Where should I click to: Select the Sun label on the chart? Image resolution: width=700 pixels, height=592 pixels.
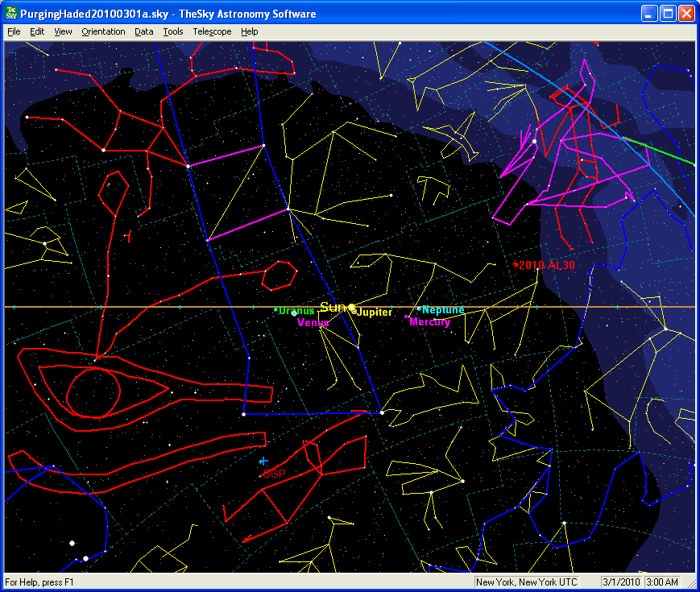click(x=332, y=307)
